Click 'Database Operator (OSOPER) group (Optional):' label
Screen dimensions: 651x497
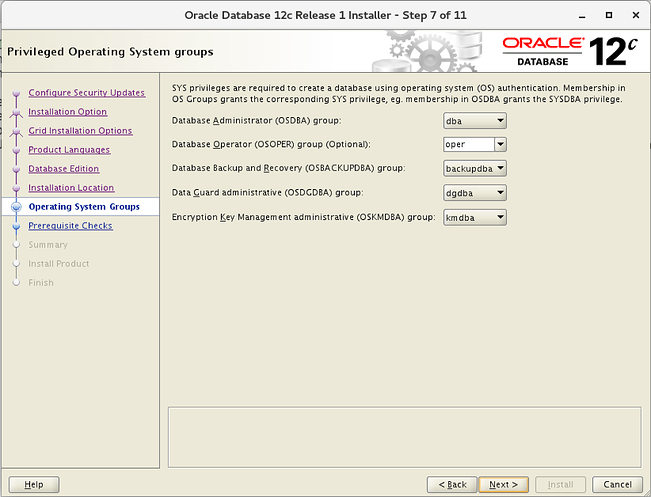(x=271, y=144)
